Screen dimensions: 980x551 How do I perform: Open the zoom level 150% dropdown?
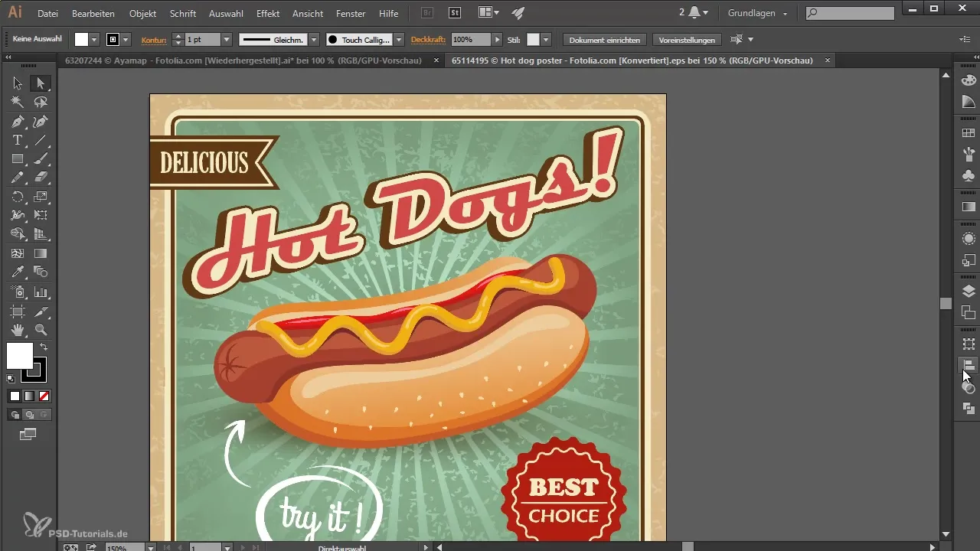(x=151, y=547)
